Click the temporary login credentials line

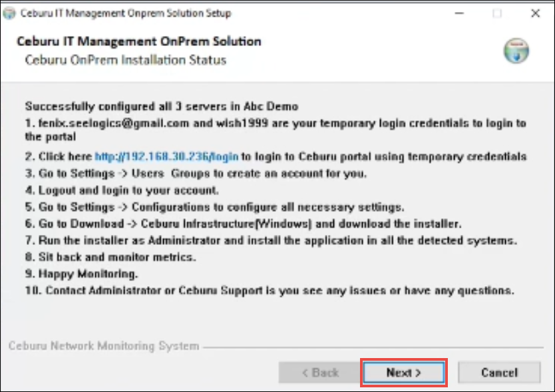tap(276, 130)
